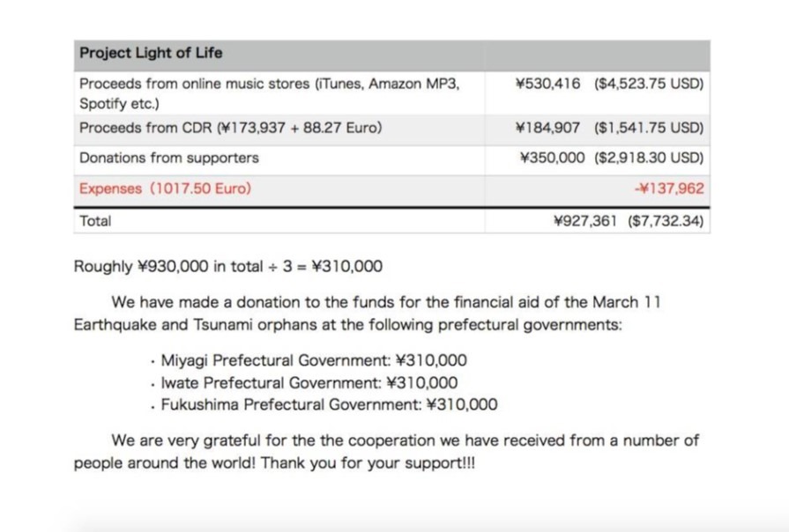Click the "Roughly ¥930,000 in total" calculation line
The width and height of the screenshot is (789, 532).
[228, 267]
